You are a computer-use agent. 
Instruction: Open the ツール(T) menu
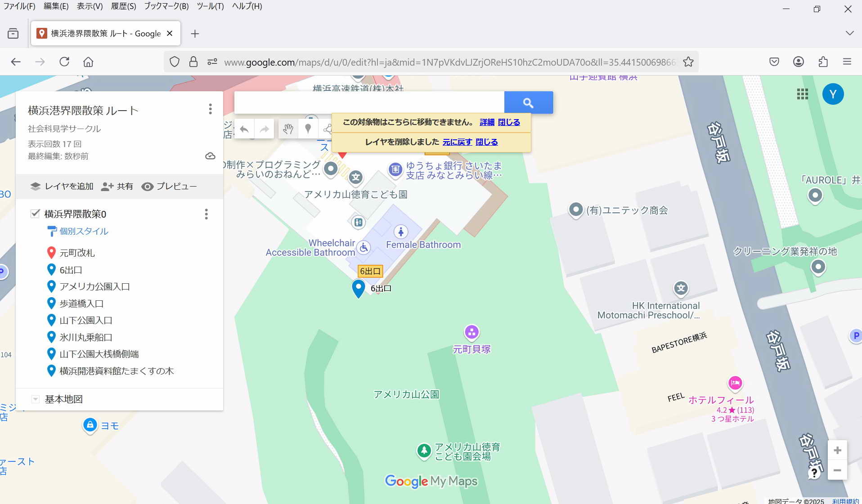[x=210, y=6]
